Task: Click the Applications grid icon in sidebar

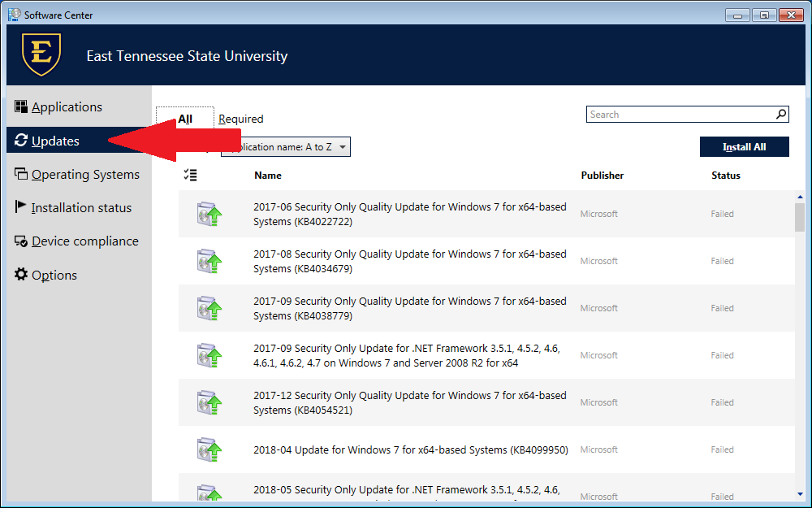Action: pyautogui.click(x=22, y=106)
